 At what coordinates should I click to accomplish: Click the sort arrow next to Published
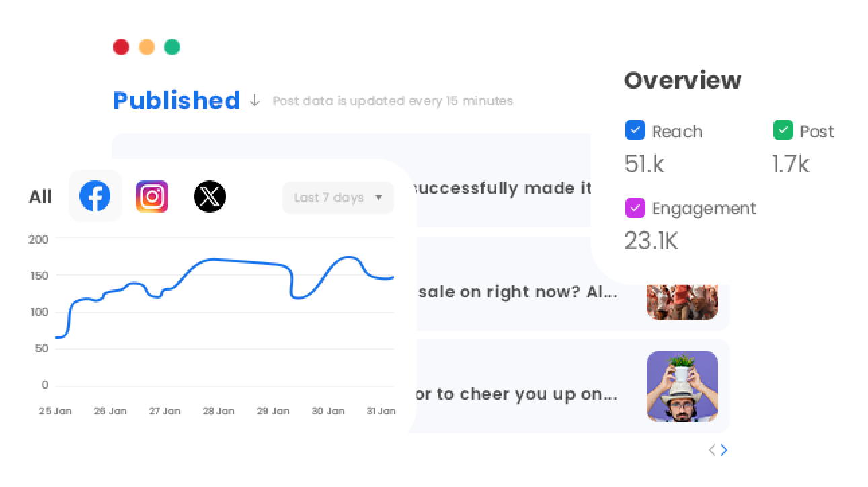coord(255,101)
